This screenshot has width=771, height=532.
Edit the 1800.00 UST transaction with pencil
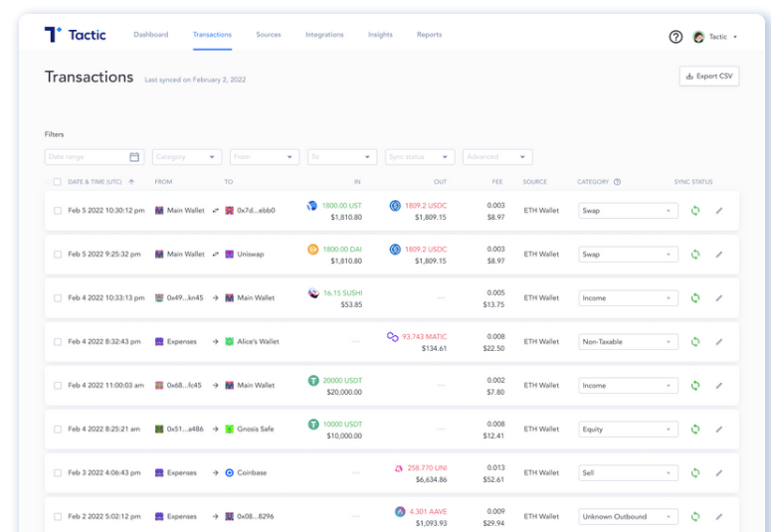[719, 211]
